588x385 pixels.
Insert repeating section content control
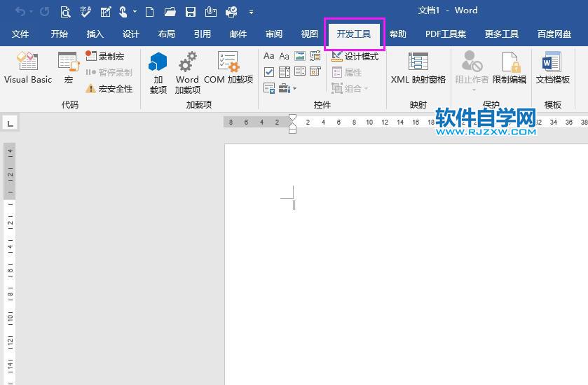pyautogui.click(x=269, y=88)
